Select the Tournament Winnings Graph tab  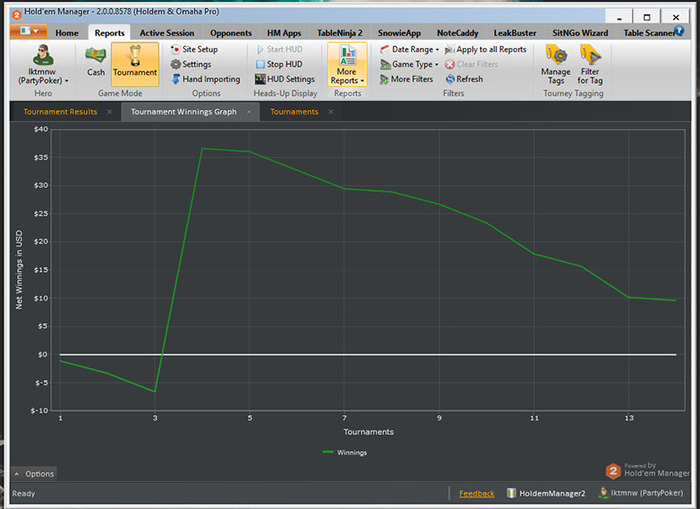point(183,112)
